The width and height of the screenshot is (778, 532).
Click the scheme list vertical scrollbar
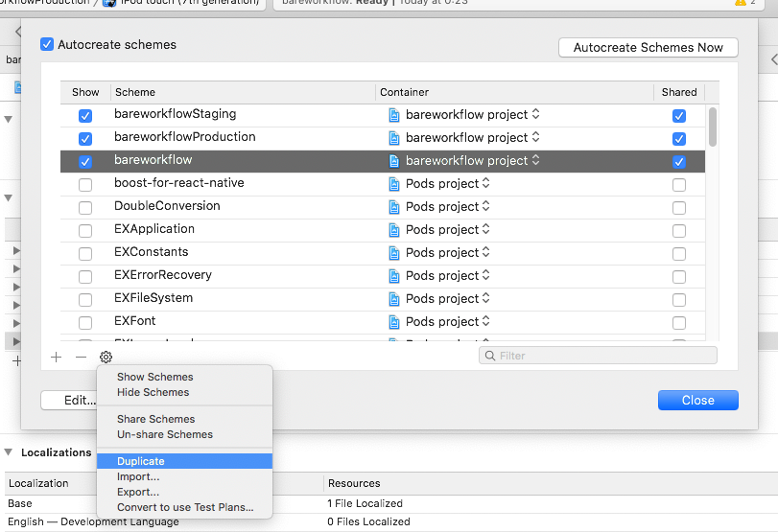[x=713, y=127]
